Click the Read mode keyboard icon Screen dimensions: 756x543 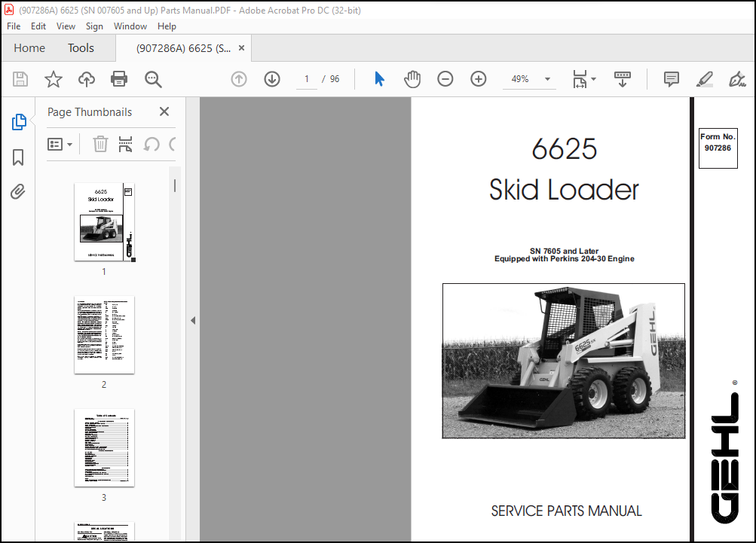tap(622, 79)
